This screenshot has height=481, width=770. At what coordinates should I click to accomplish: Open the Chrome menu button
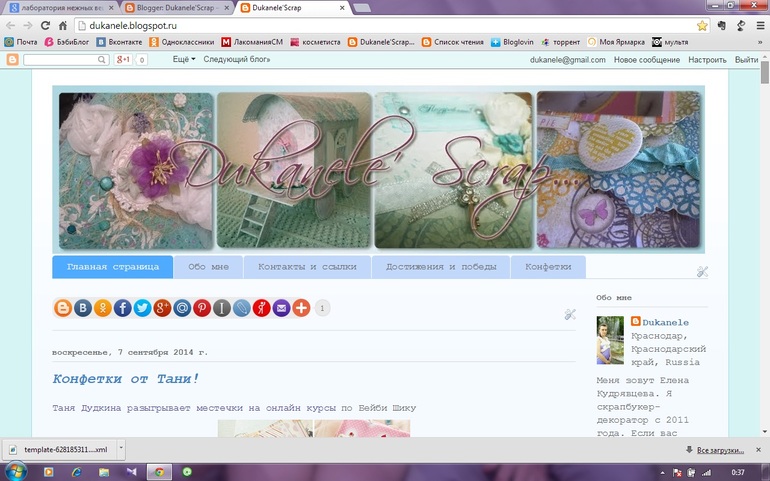[754, 25]
